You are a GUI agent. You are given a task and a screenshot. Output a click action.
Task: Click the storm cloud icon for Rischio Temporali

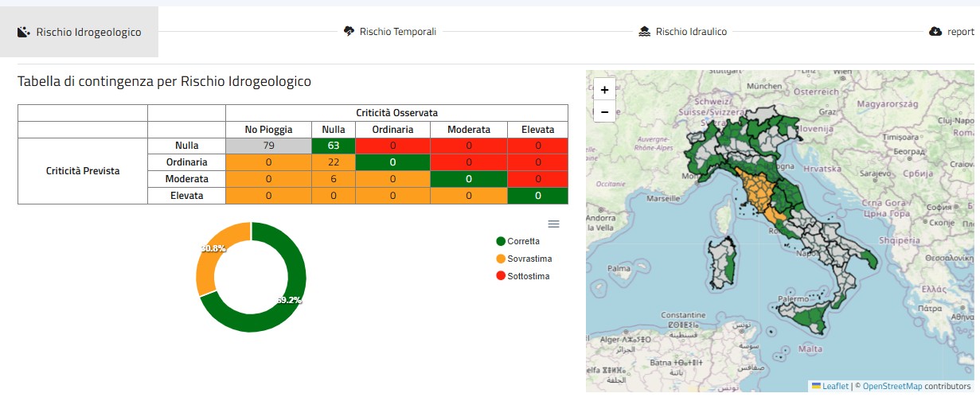coord(349,32)
